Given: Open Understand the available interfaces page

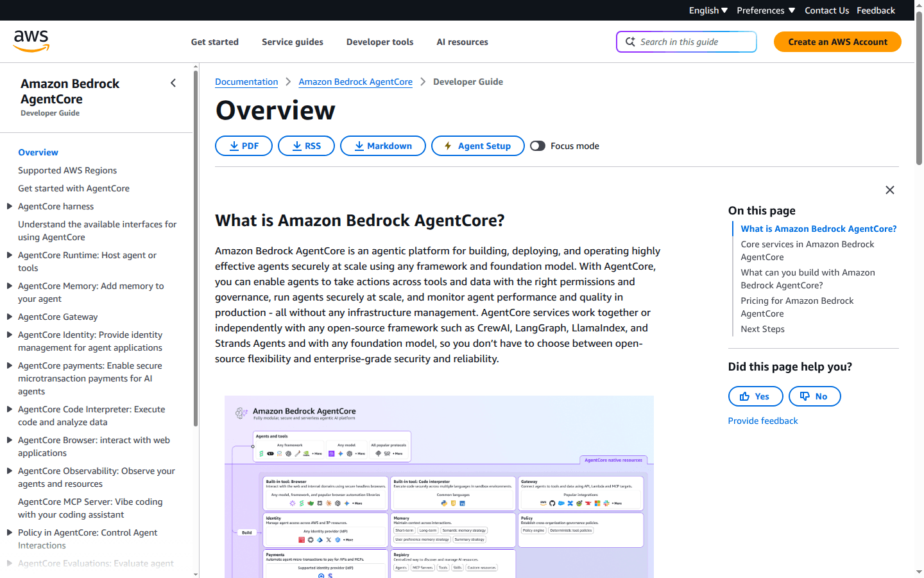Looking at the screenshot, I should (98, 231).
